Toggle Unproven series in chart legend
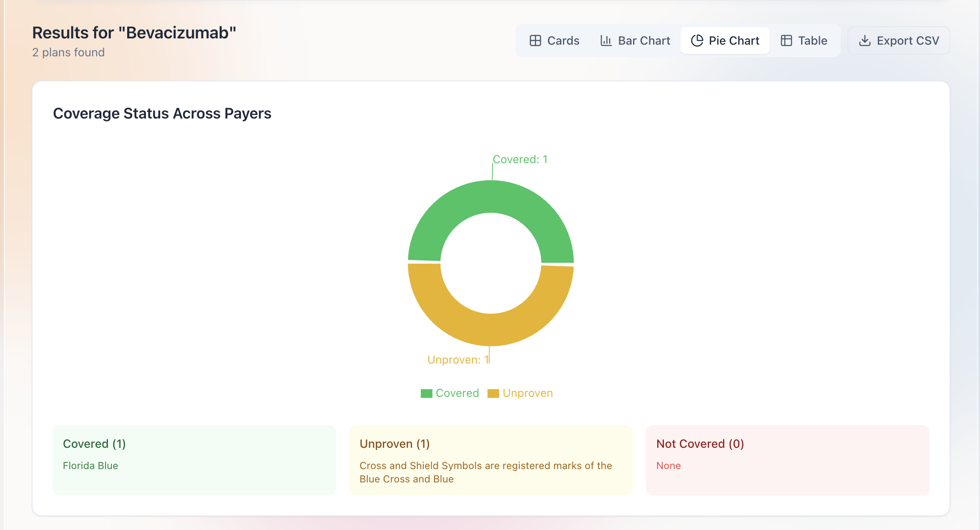Screen dimensions: 980x530 pyautogui.click(x=528, y=393)
